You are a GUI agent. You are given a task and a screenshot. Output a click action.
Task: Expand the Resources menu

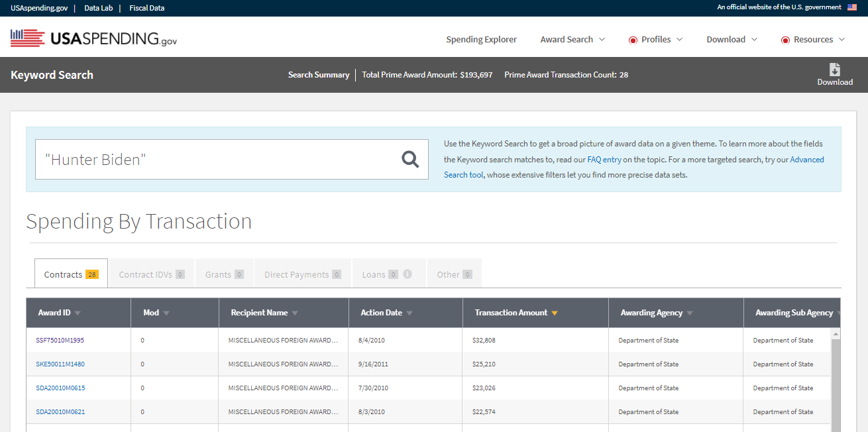coord(813,40)
